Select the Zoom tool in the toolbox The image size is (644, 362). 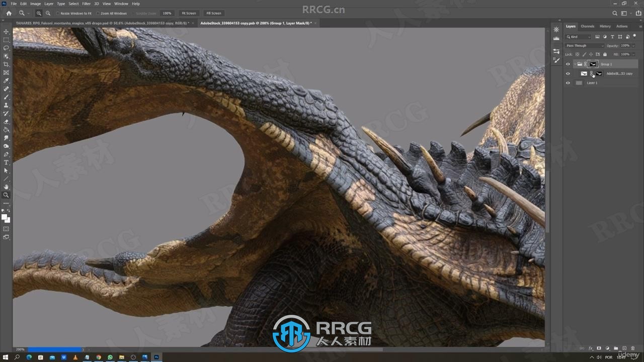6,195
